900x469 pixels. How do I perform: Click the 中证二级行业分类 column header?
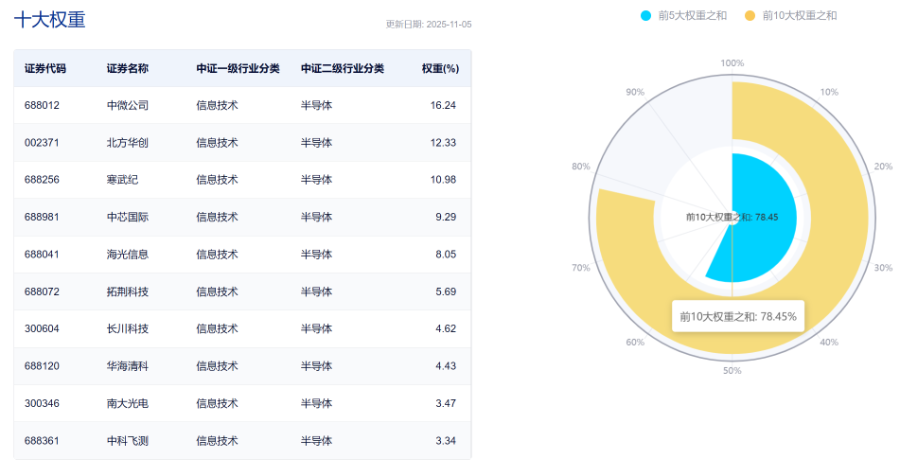click(342, 69)
